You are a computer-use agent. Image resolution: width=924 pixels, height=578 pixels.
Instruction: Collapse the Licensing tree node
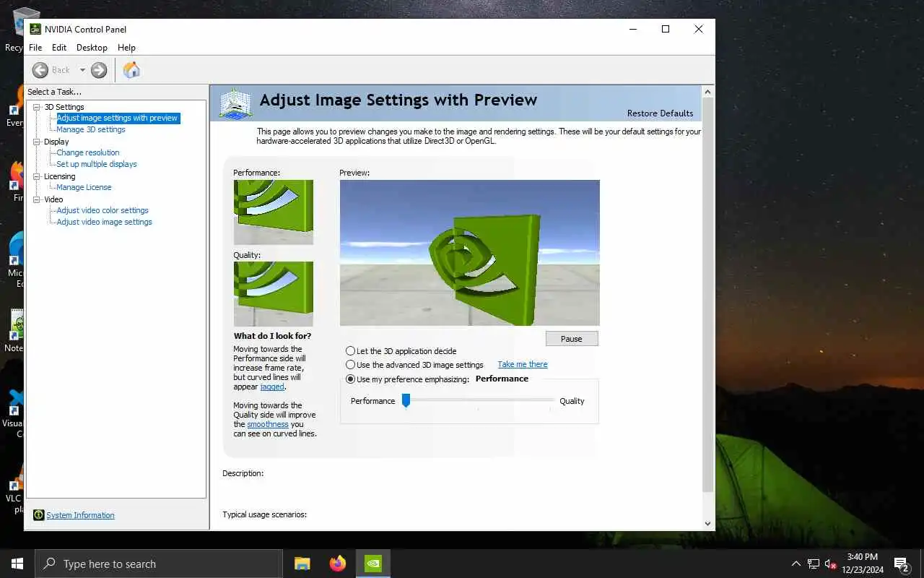tap(37, 176)
